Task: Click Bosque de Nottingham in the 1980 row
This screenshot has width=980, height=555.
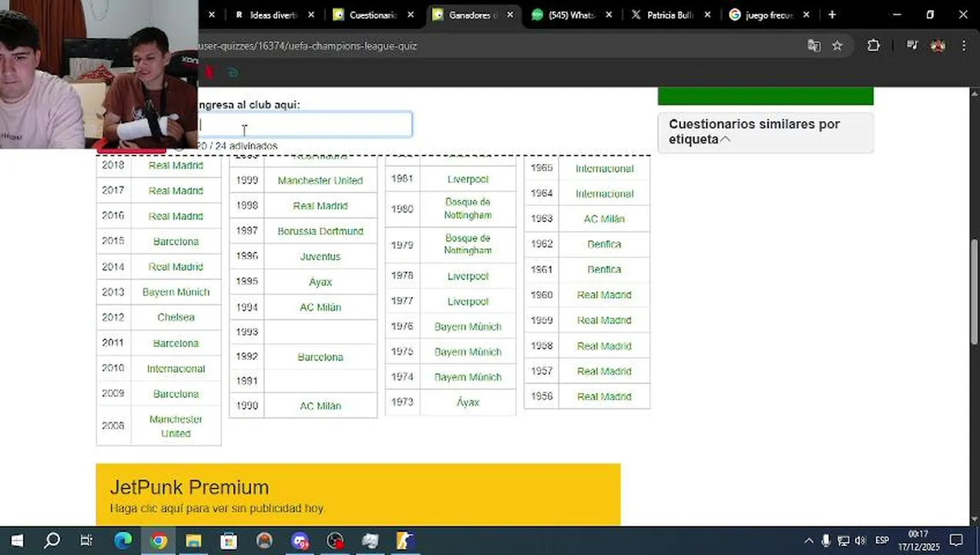Action: (468, 209)
